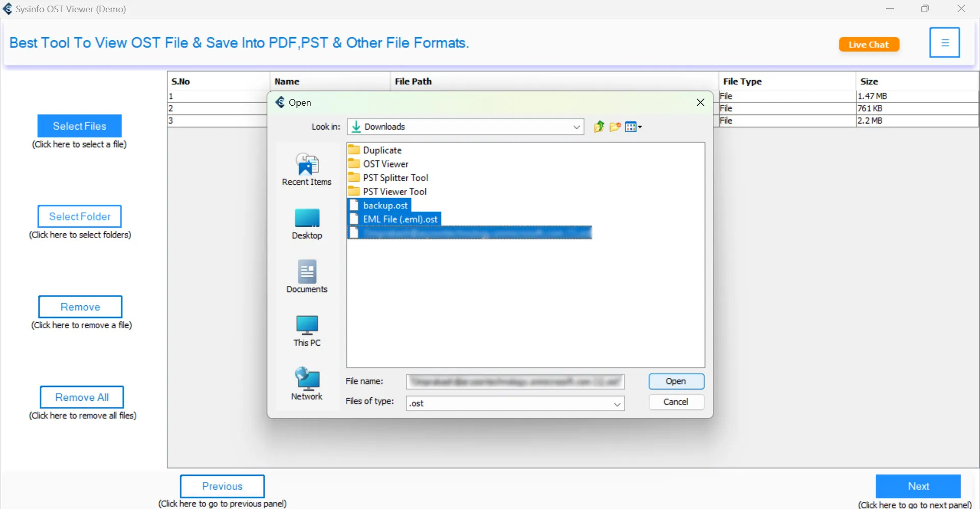The width and height of the screenshot is (980, 509).
Task: Create a new folder using toolbar icon
Action: click(615, 127)
